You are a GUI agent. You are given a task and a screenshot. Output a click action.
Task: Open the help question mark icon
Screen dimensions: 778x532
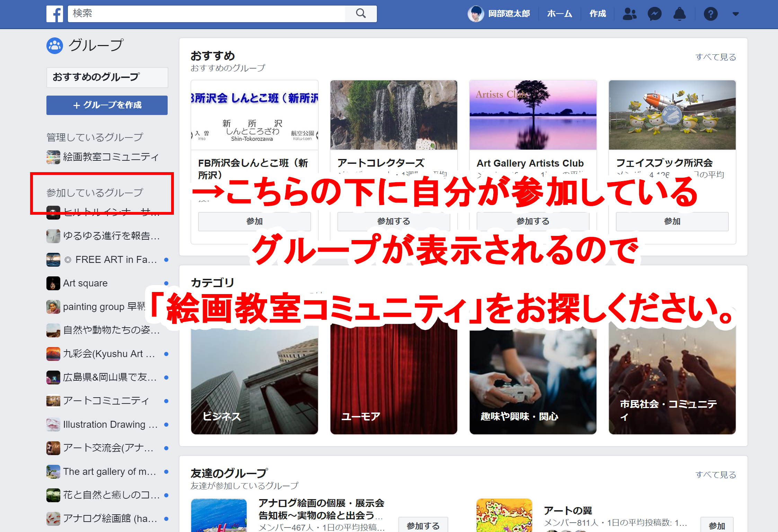click(x=710, y=14)
